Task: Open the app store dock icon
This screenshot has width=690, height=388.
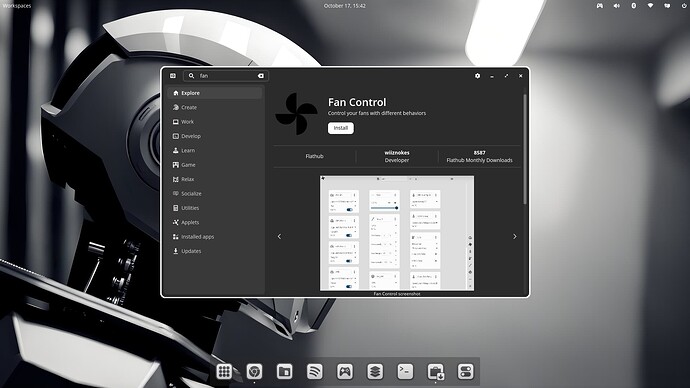Action: (x=436, y=372)
